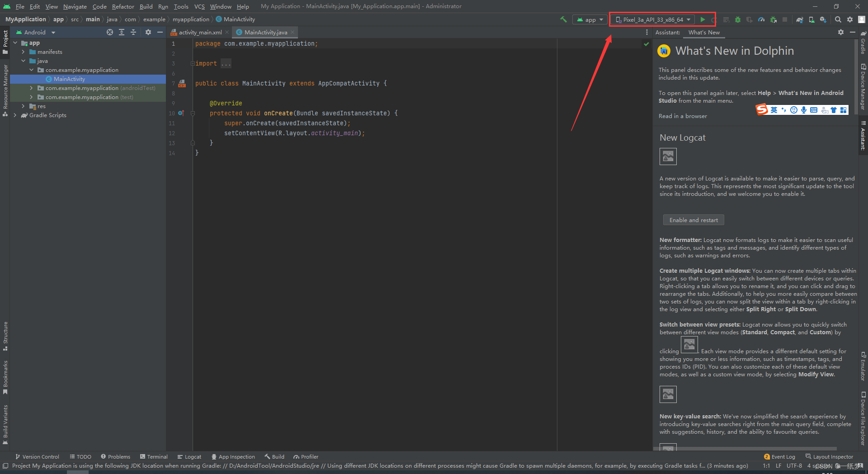Expand Gradle Scripts node
This screenshot has height=474, width=868.
click(15, 115)
